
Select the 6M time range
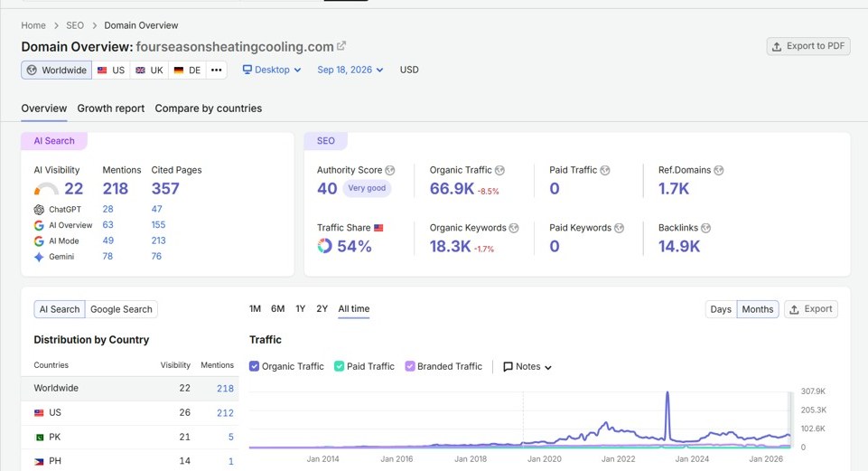[278, 308]
